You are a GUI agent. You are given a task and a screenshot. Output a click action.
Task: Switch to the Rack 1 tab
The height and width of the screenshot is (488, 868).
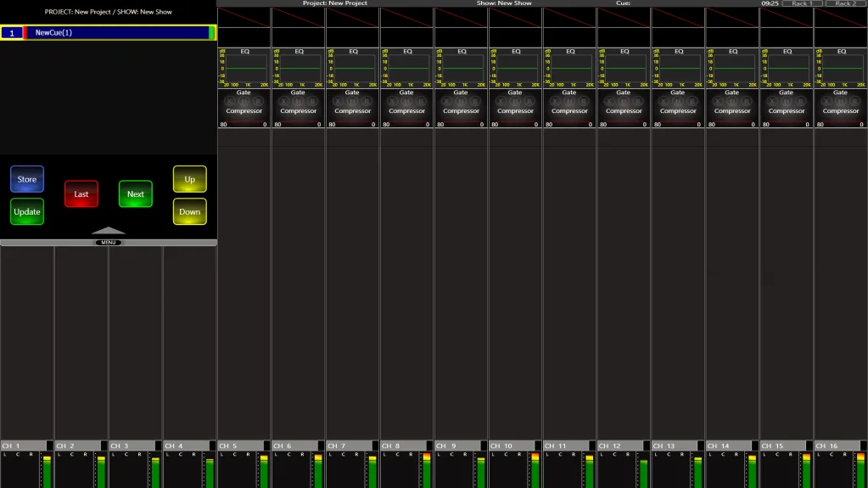coord(802,3)
